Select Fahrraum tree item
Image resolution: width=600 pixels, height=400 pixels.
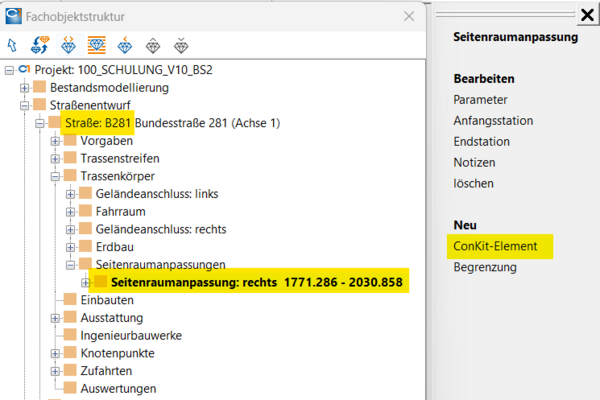point(121,212)
